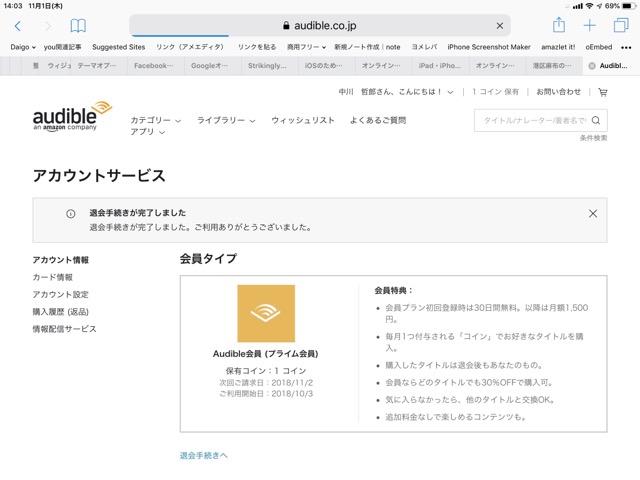
Task: Click the 退会手続きへ link
Action: point(204,455)
